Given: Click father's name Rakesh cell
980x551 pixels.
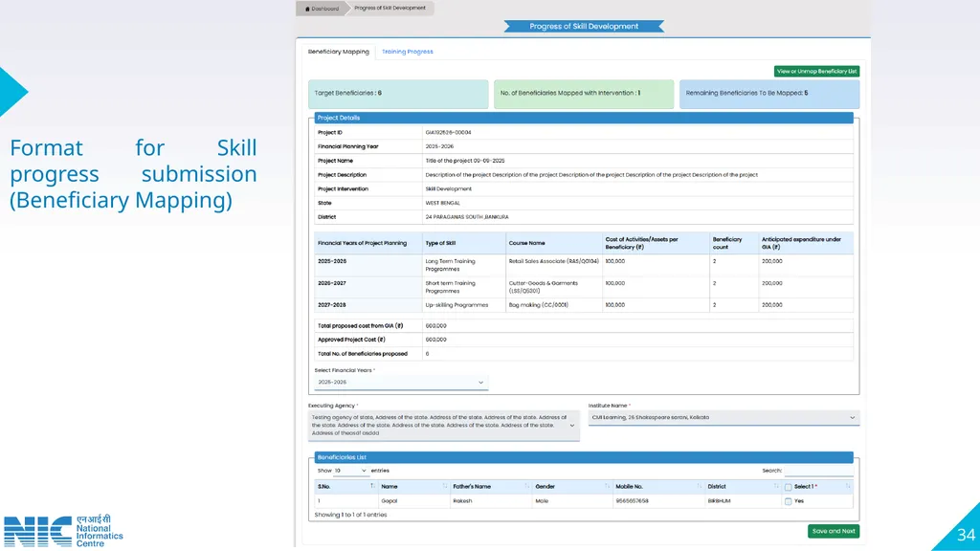Looking at the screenshot, I should (490, 501).
